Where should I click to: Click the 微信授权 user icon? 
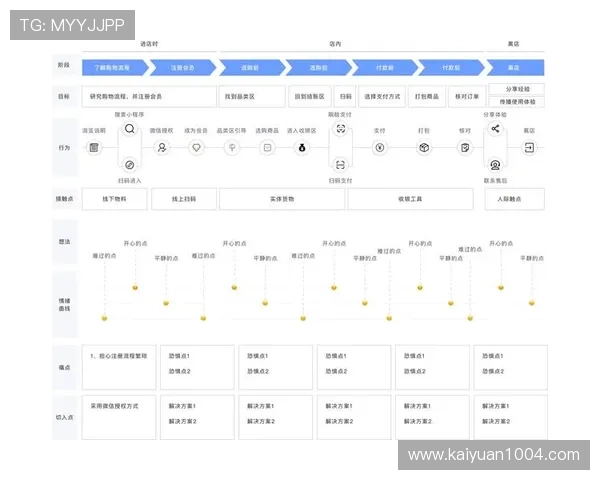(x=162, y=147)
